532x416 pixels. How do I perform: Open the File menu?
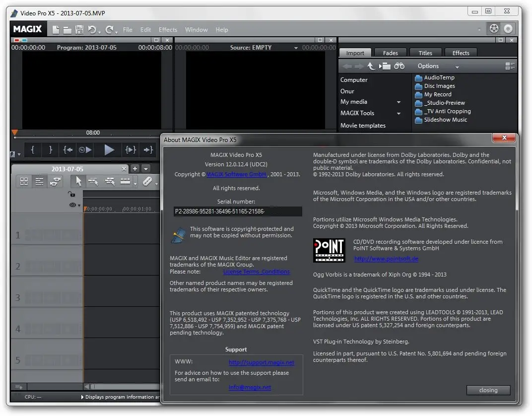tap(128, 30)
